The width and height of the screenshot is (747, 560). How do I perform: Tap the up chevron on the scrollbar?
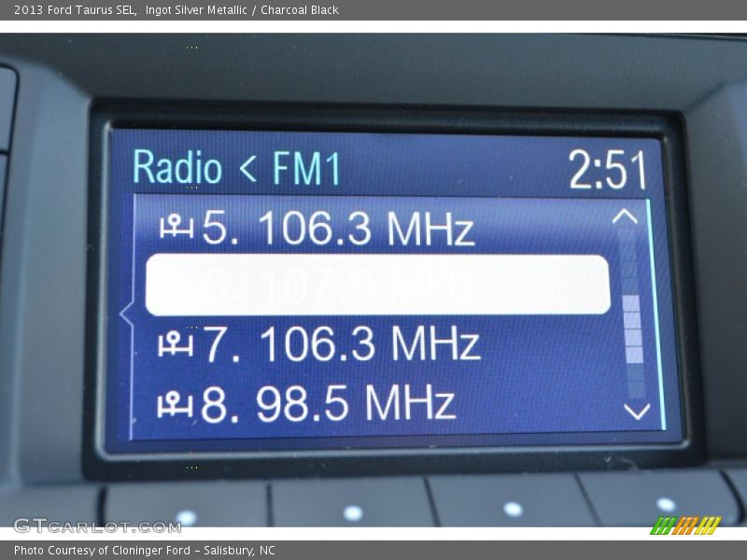[625, 217]
